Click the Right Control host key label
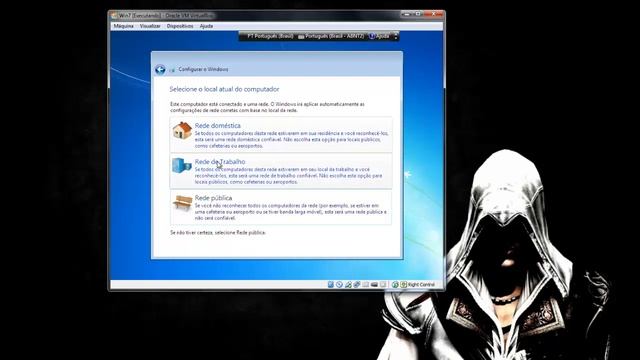 (421, 284)
